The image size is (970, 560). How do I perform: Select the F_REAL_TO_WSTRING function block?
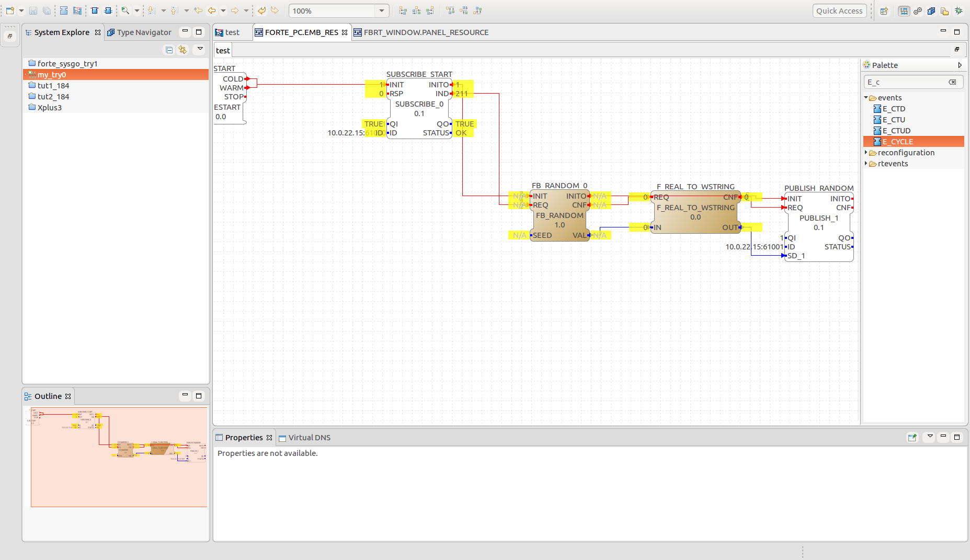click(x=695, y=212)
